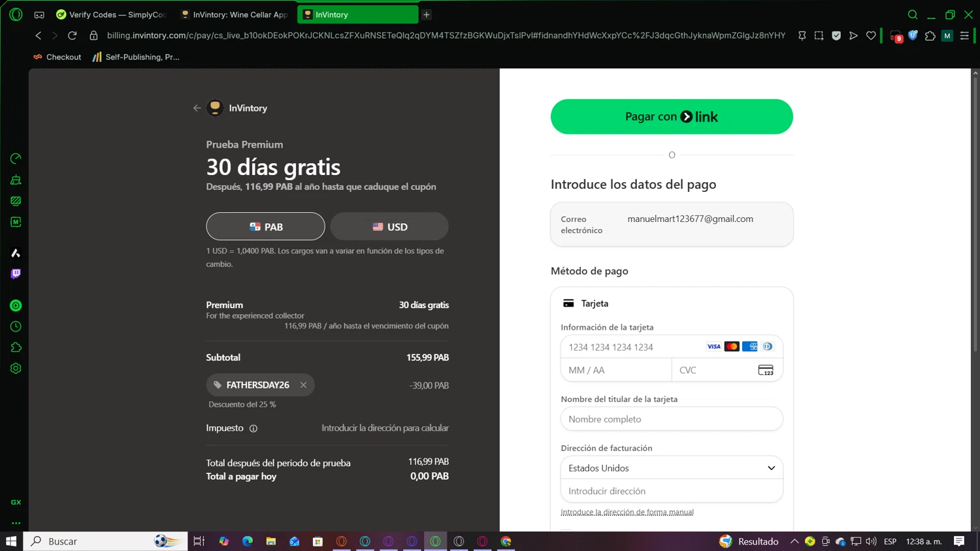Image resolution: width=980 pixels, height=551 pixels.
Task: Go back to the previous page in browser
Action: pos(39,36)
